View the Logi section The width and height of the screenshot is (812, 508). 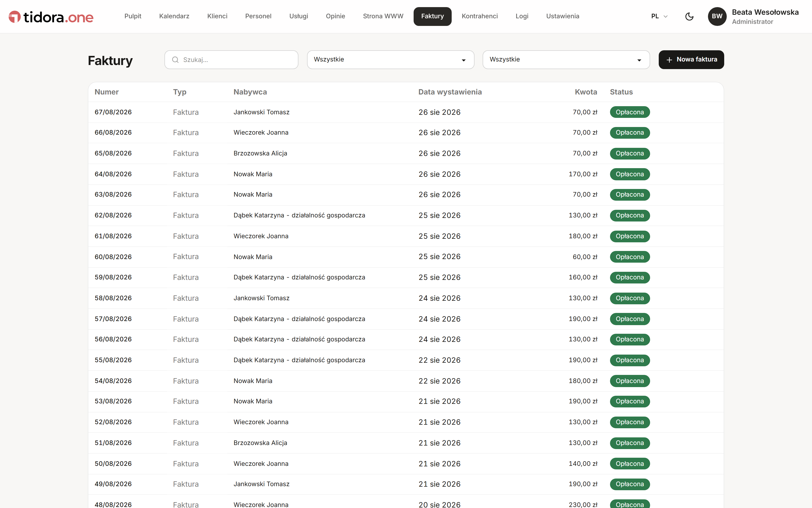coord(522,17)
